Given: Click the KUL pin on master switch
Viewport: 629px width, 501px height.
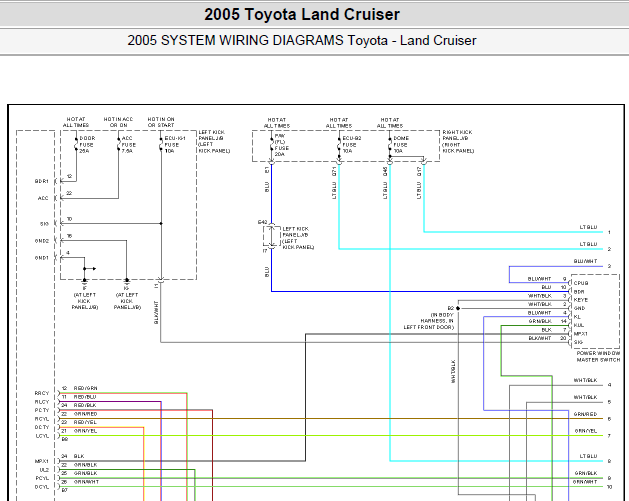Looking at the screenshot, I should tap(579, 325).
